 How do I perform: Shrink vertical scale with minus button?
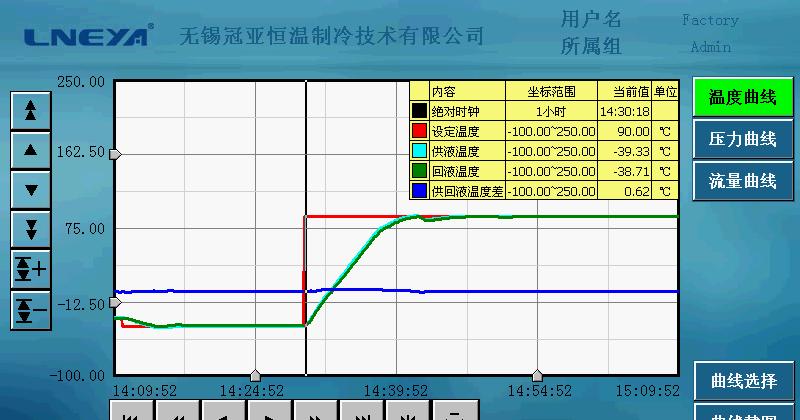[x=31, y=309]
